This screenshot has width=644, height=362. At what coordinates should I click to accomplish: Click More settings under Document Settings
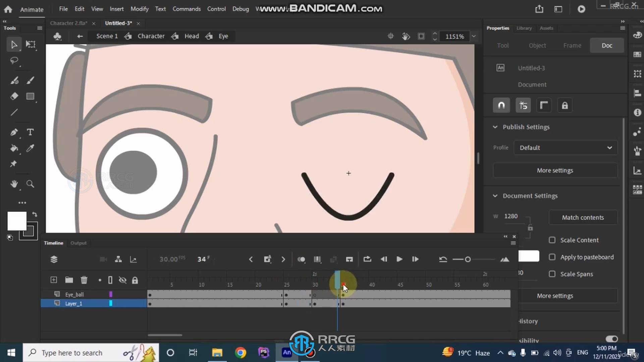(x=555, y=296)
